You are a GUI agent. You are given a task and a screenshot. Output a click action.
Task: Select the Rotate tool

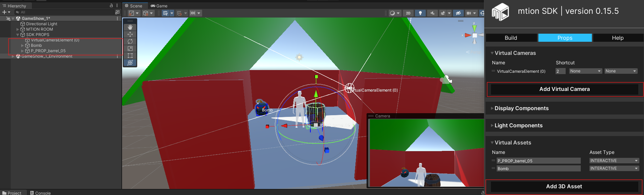tap(130, 41)
